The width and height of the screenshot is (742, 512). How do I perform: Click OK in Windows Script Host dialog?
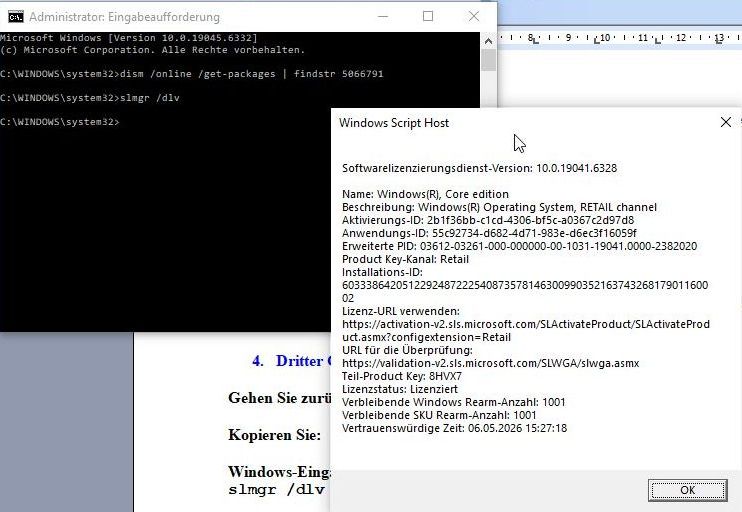(x=687, y=490)
